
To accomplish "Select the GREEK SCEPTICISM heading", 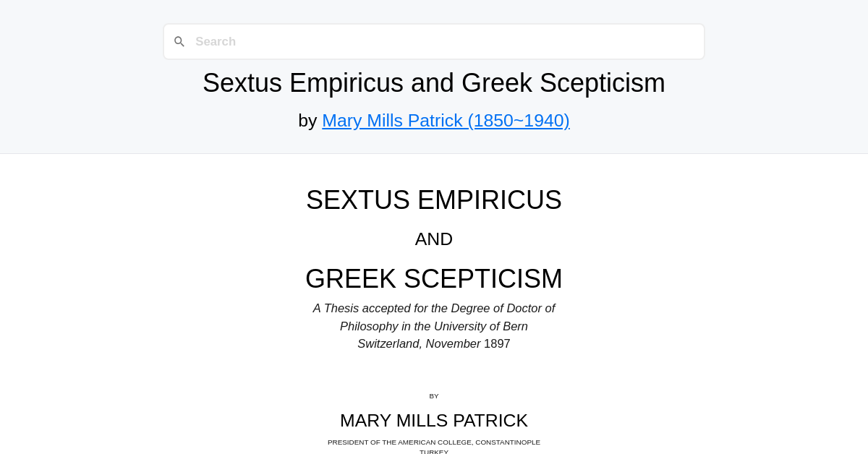I will (434, 278).
